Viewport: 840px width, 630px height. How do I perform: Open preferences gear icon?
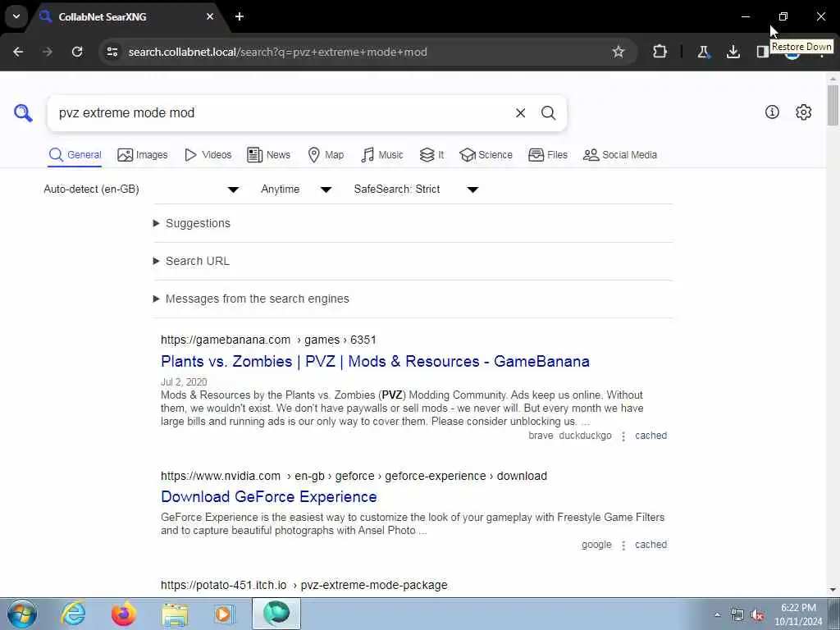(x=803, y=112)
